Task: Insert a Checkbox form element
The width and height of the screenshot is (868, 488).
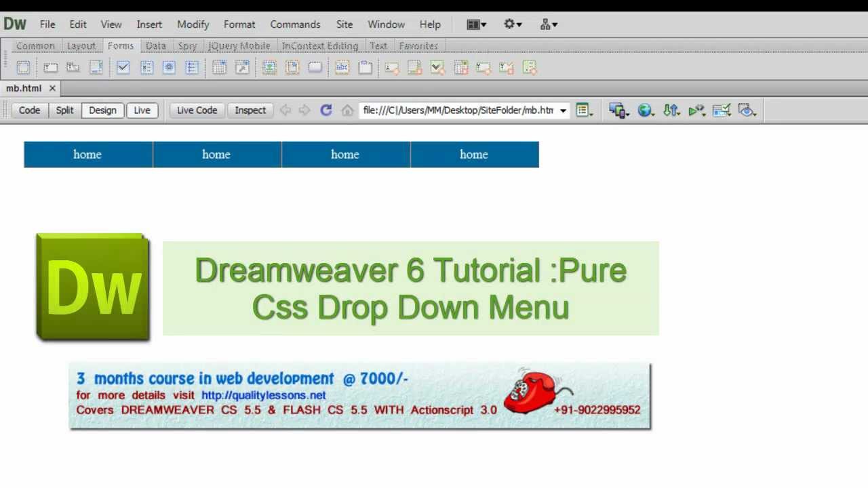Action: [123, 67]
